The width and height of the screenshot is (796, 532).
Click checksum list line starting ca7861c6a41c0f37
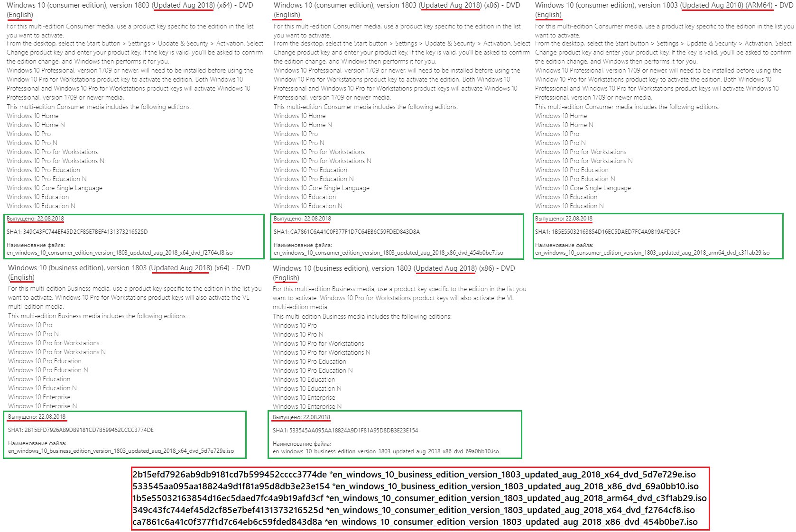tap(415, 522)
